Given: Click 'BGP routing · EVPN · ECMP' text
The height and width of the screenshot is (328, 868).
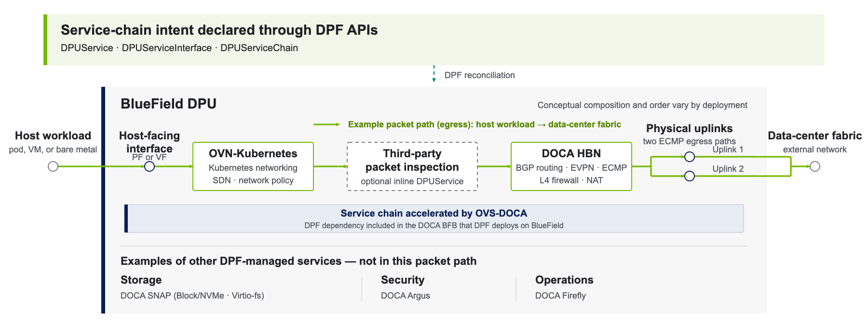Looking at the screenshot, I should coord(571,168).
